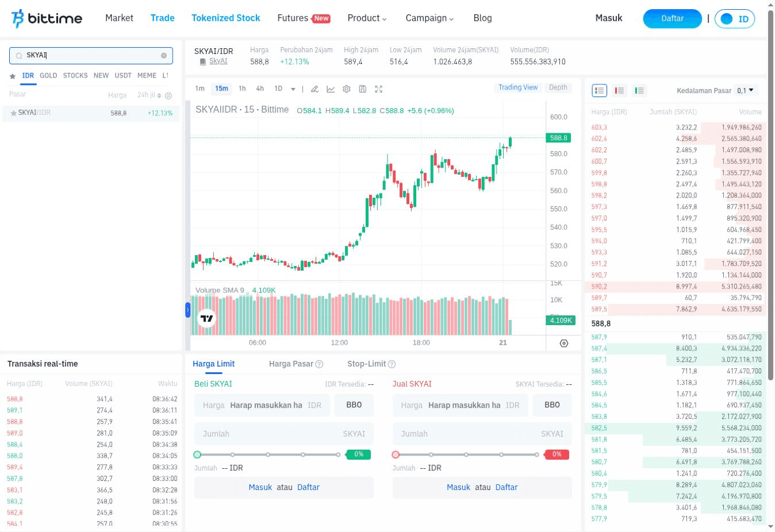
Task: Click BBO button in Beli SKYAI form
Action: 354,405
